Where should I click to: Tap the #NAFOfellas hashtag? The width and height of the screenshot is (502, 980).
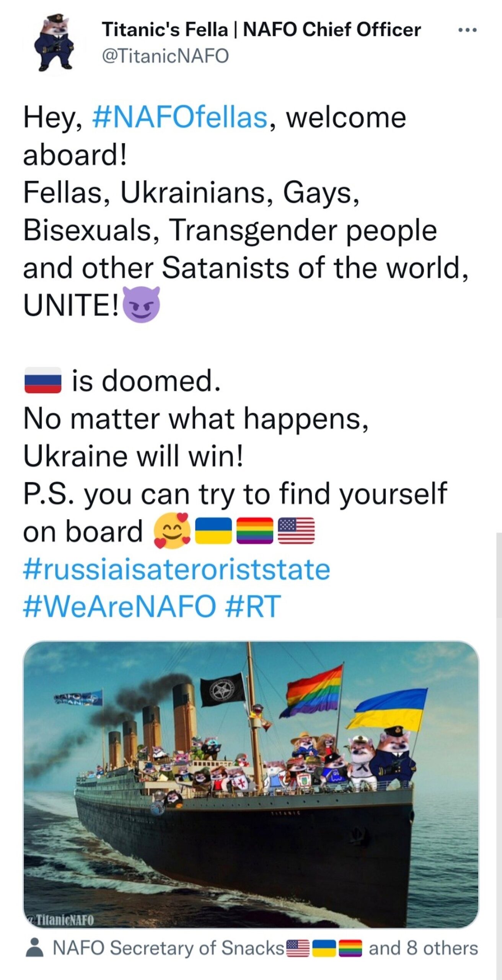pos(180,118)
